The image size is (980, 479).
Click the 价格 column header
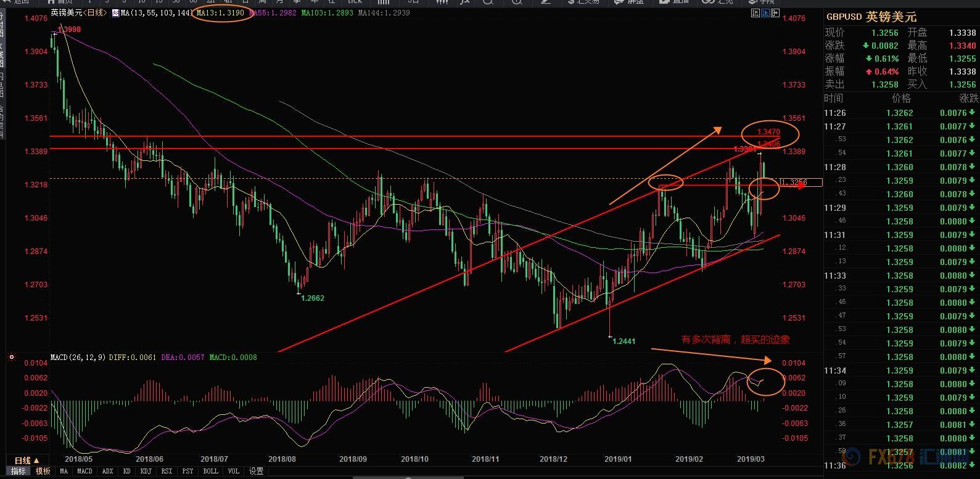pyautogui.click(x=901, y=98)
